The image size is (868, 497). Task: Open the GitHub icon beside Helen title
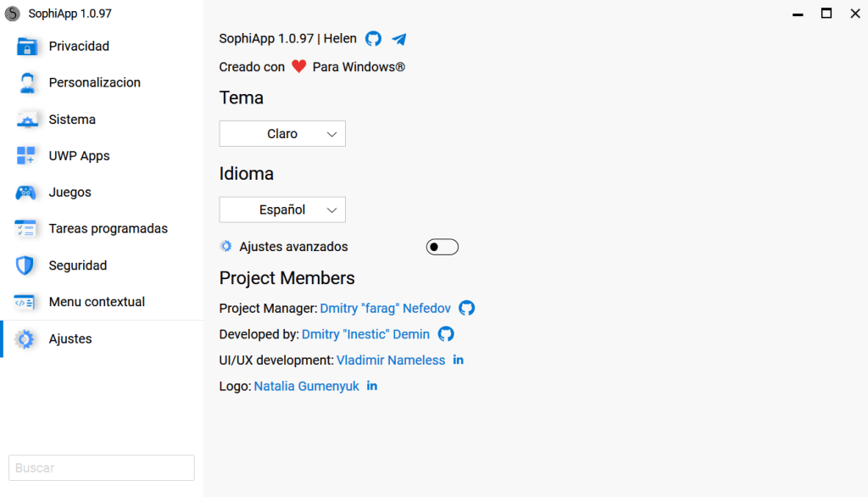[373, 39]
